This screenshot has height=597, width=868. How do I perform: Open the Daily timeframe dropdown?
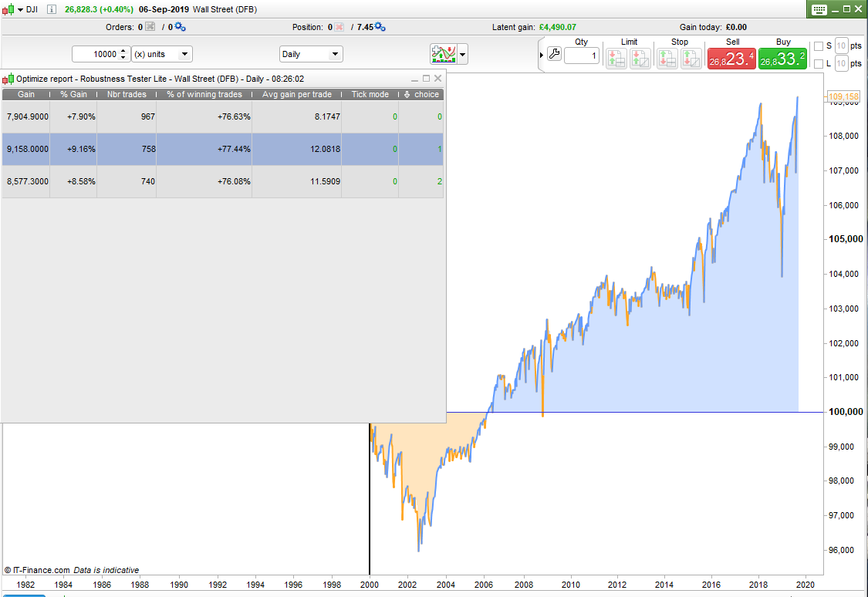[311, 54]
